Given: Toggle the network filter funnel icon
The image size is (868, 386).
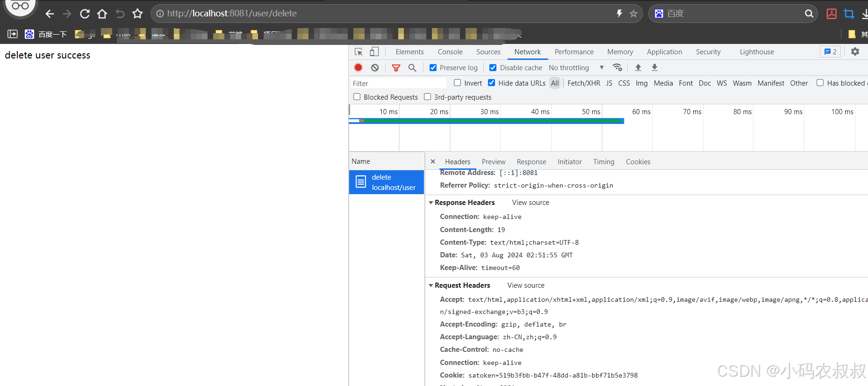Looking at the screenshot, I should pyautogui.click(x=396, y=68).
